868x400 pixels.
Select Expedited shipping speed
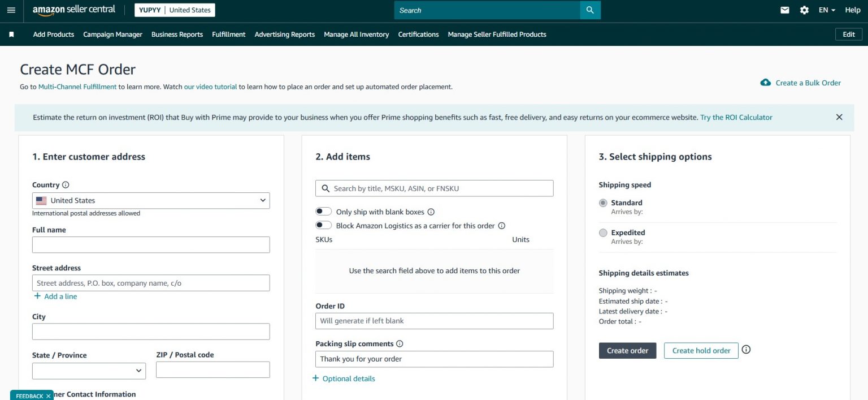pos(603,233)
